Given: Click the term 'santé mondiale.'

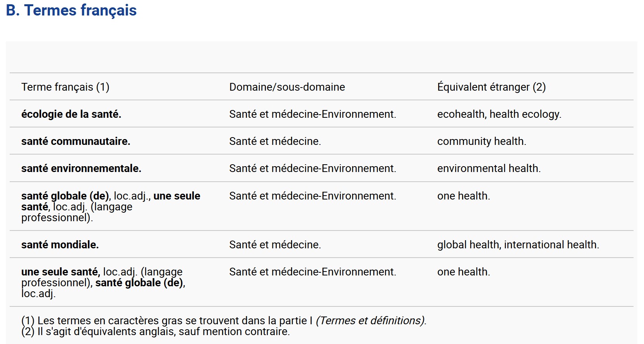Looking at the screenshot, I should point(60,244).
